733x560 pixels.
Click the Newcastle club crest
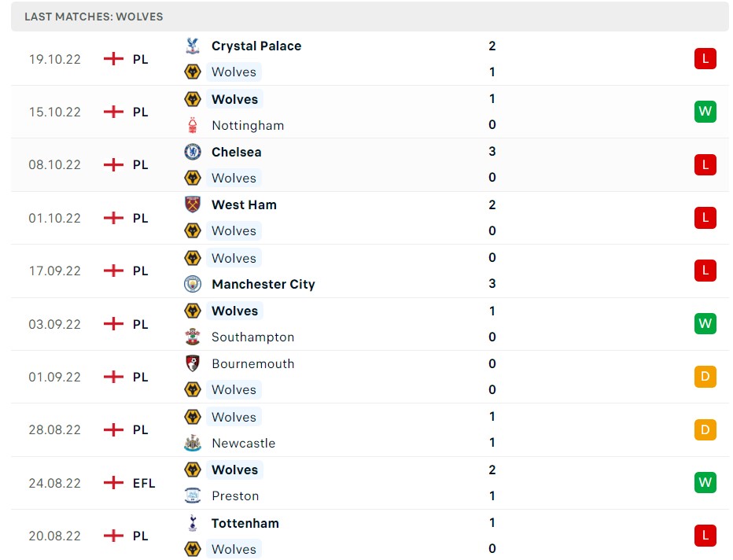click(x=192, y=443)
